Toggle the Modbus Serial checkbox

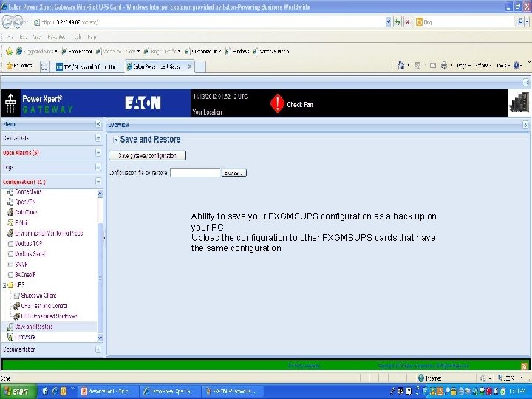pos(10,254)
